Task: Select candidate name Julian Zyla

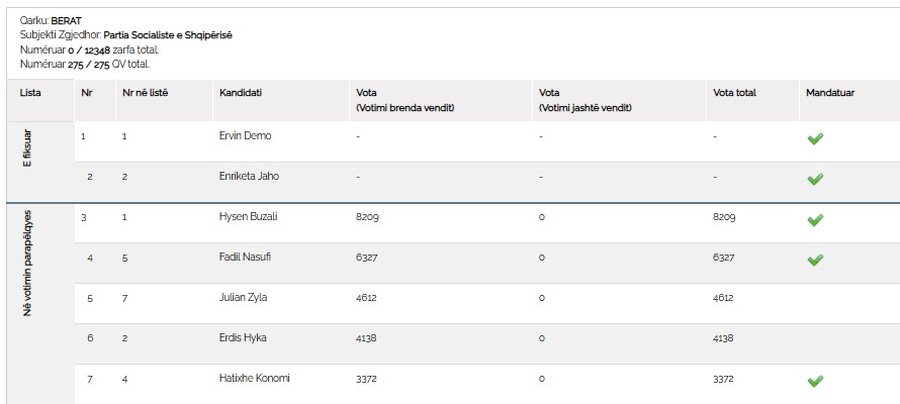Action: pos(243,298)
